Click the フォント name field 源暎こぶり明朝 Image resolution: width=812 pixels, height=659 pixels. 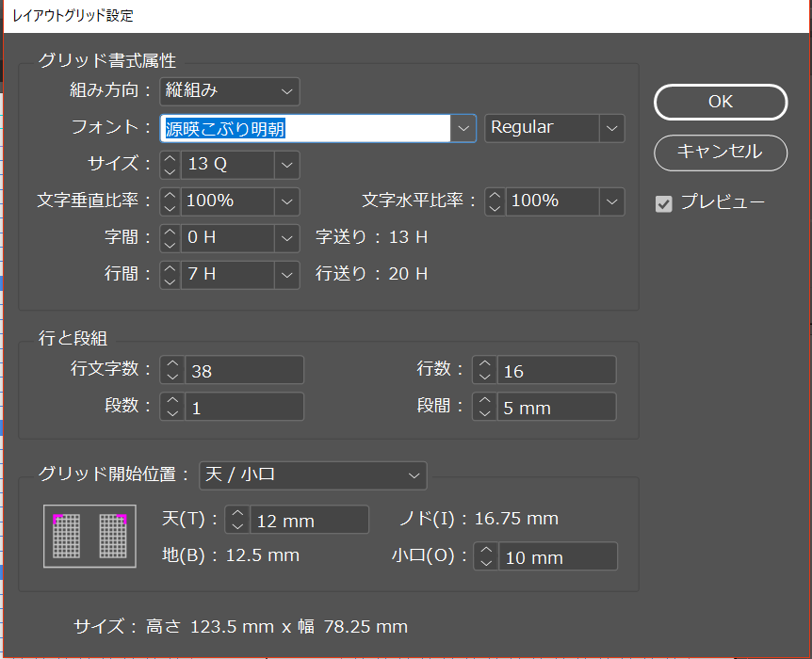point(305,128)
